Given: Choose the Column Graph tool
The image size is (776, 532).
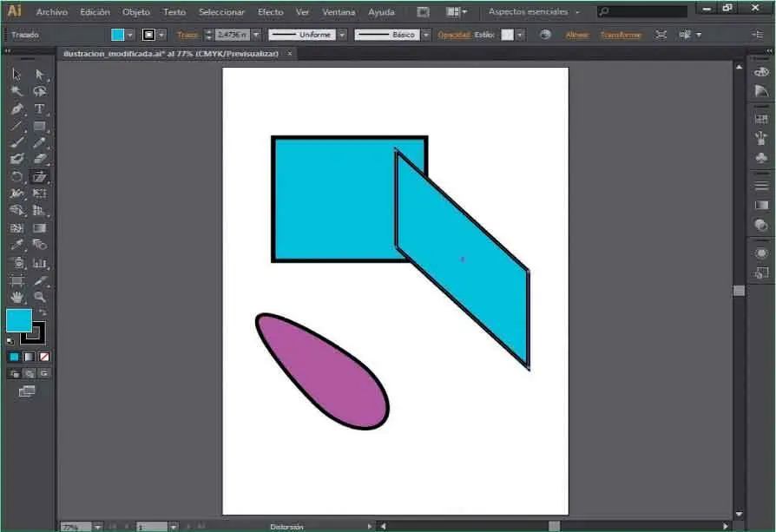Looking at the screenshot, I should [40, 263].
